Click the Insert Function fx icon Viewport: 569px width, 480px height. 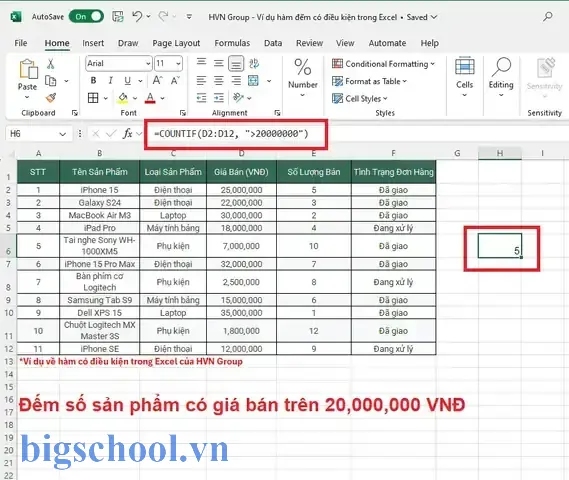click(127, 134)
